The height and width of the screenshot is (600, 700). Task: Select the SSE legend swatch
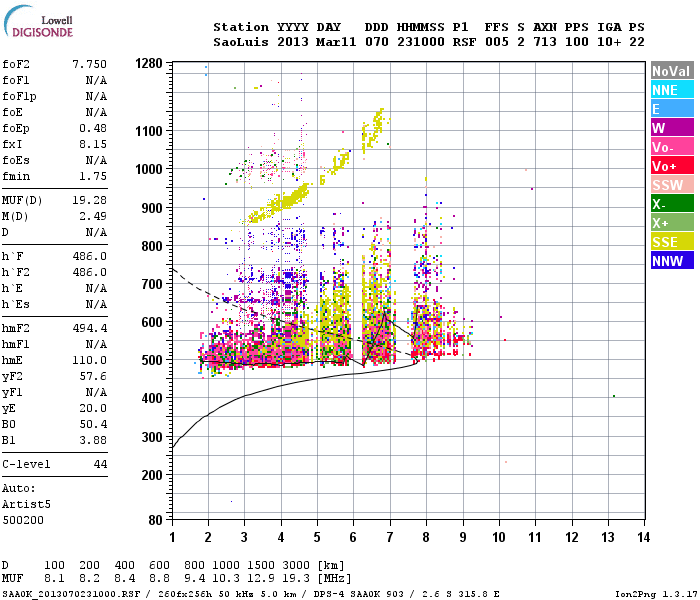pyautogui.click(x=672, y=242)
